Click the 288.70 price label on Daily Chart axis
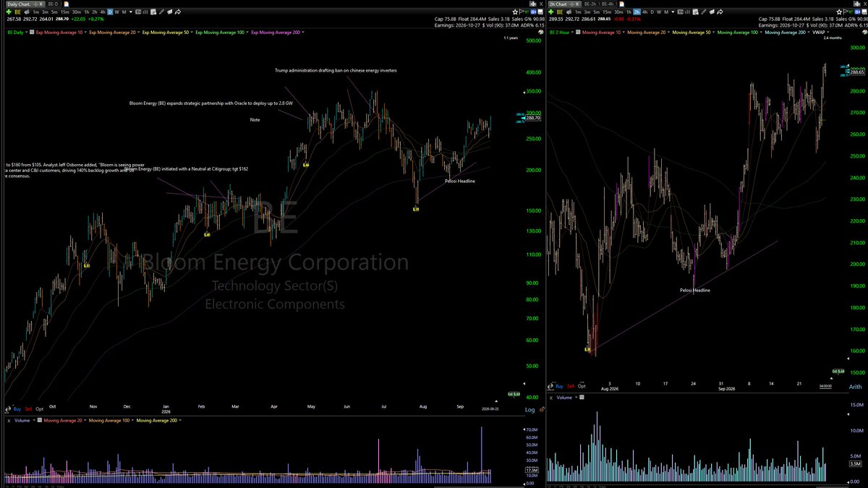The width and height of the screenshot is (868, 488). (x=534, y=117)
